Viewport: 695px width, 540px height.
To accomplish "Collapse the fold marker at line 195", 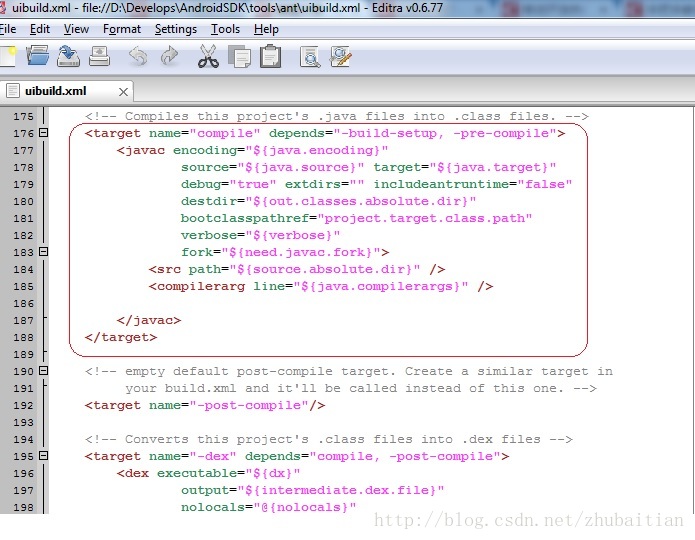I will (x=43, y=456).
